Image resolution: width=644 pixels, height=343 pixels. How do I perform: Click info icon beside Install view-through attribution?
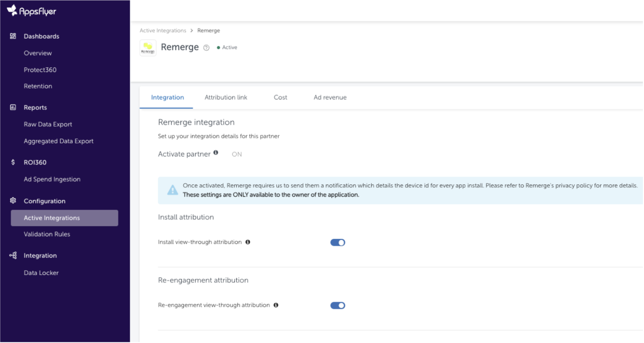(x=248, y=242)
